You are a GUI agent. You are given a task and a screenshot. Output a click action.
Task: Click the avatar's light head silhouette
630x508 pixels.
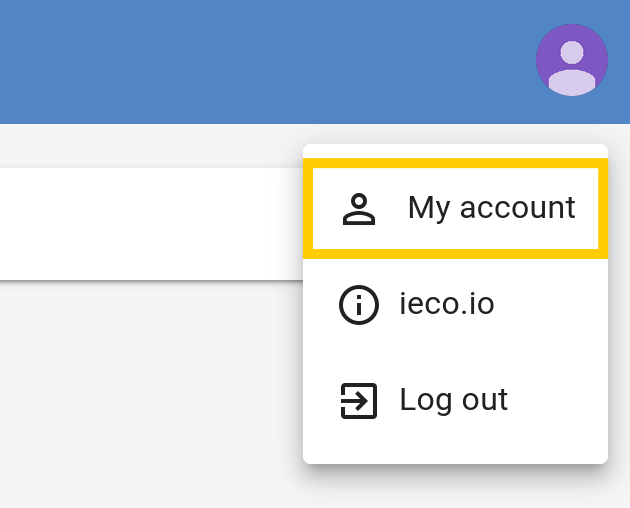click(572, 52)
